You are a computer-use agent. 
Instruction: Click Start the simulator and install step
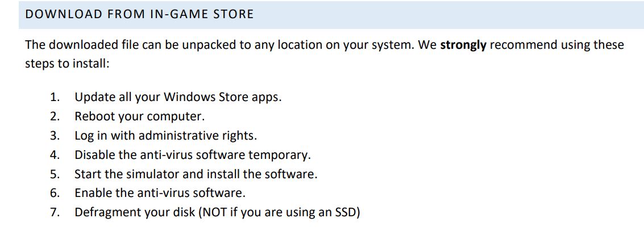tap(196, 174)
